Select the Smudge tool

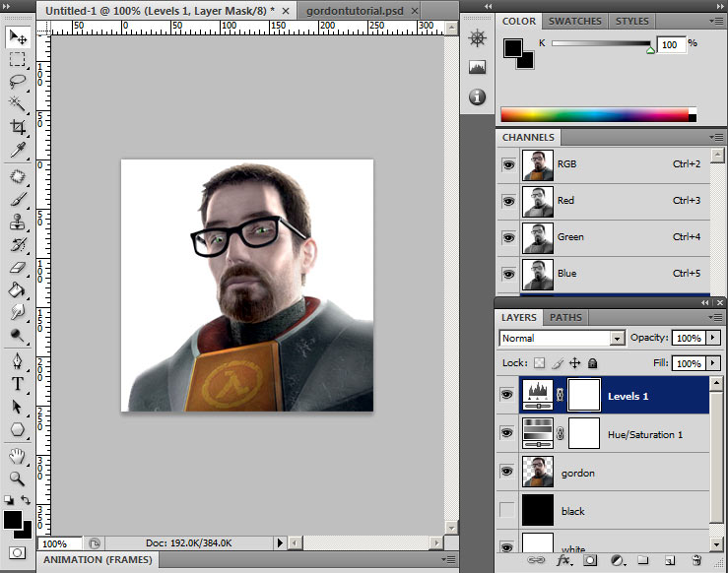pos(18,312)
